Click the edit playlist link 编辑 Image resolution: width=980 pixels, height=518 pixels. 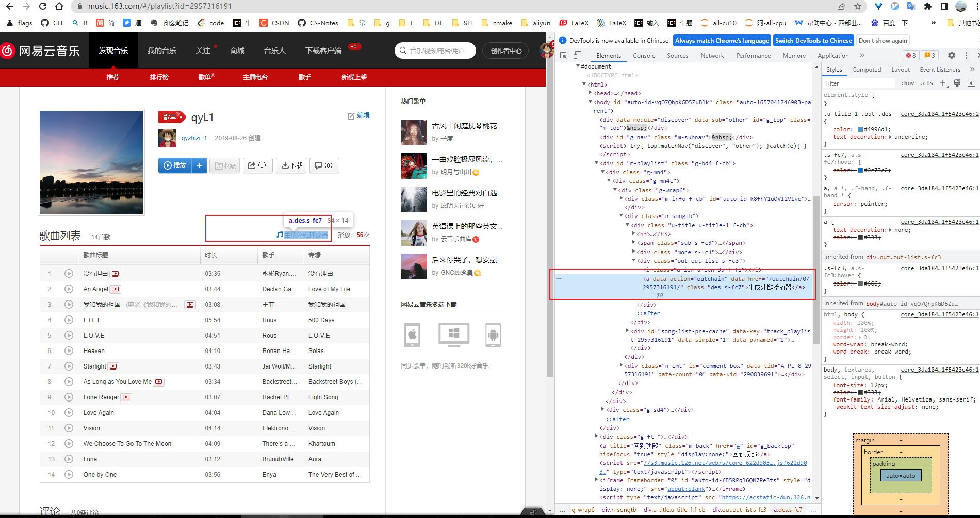click(359, 115)
